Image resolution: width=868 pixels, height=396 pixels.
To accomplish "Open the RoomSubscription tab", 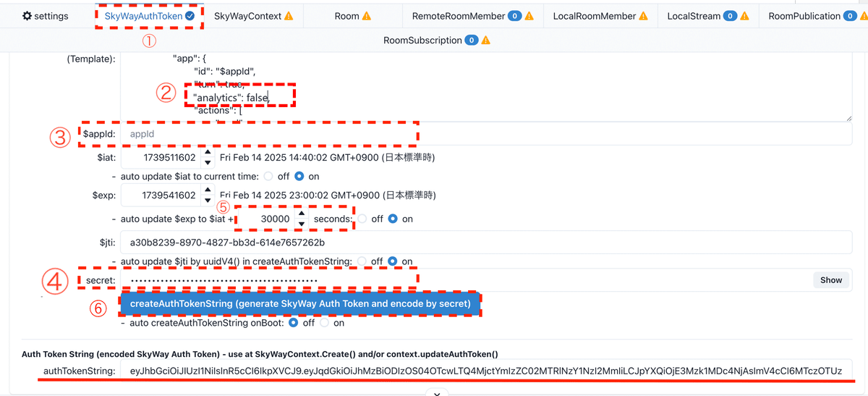I will (x=436, y=41).
